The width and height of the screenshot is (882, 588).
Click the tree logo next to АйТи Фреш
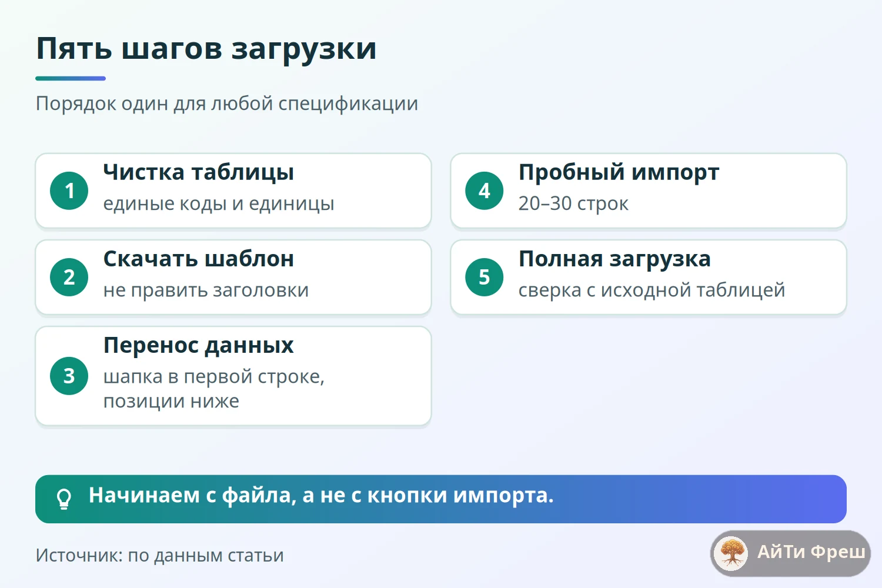731,553
